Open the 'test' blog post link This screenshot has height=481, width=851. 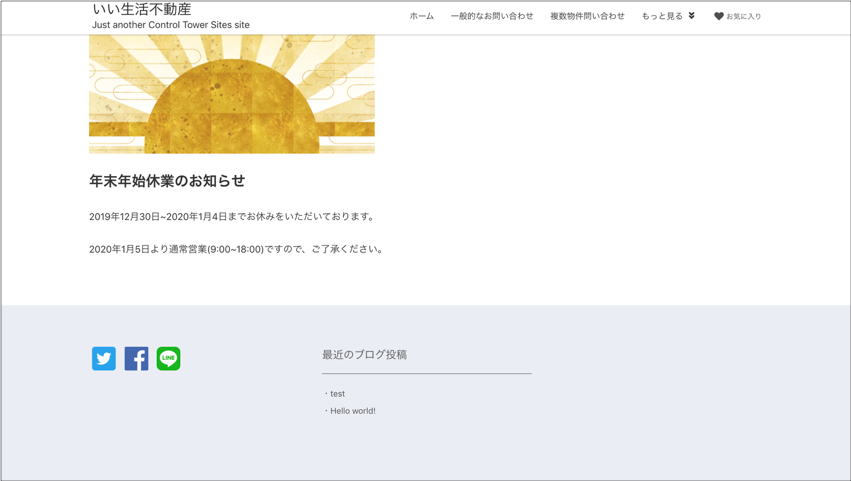[337, 394]
